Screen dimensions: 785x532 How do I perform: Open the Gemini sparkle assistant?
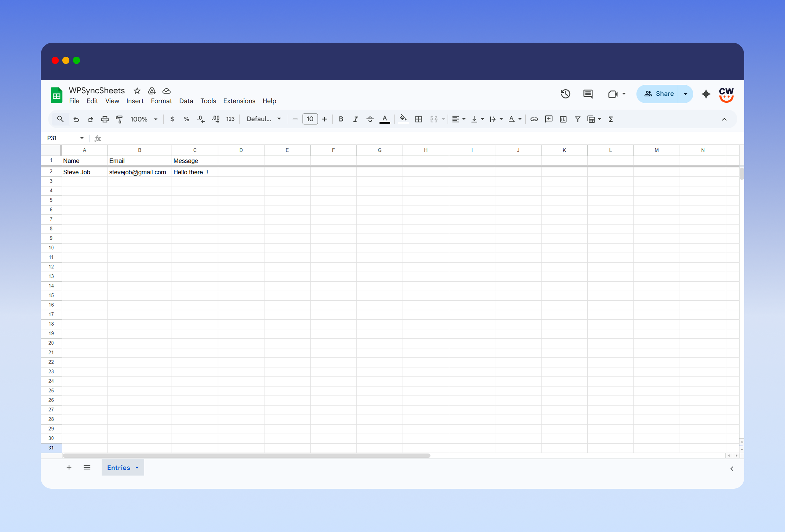[x=706, y=94]
